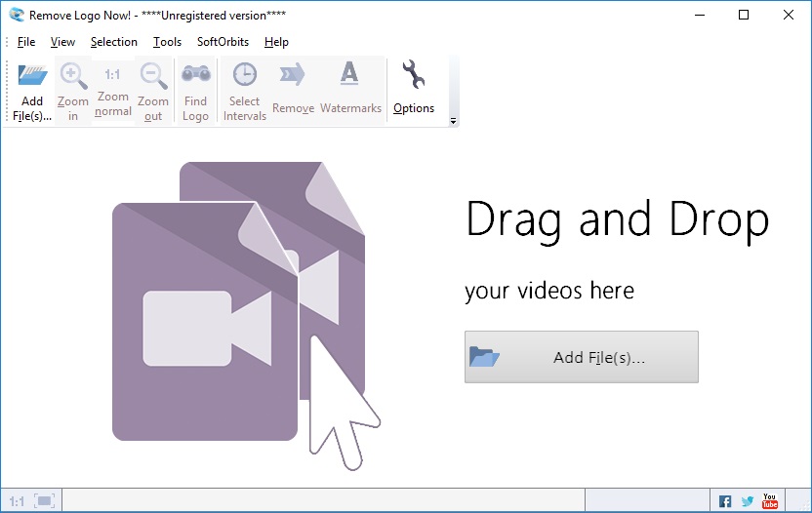The width and height of the screenshot is (812, 513).
Task: Activate the Find Logo binoculars tool
Action: click(195, 91)
